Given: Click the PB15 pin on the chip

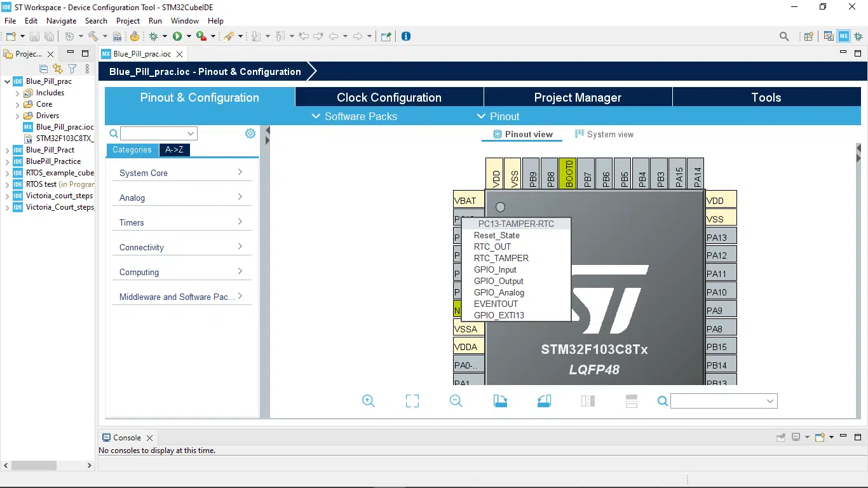Looking at the screenshot, I should [721, 347].
